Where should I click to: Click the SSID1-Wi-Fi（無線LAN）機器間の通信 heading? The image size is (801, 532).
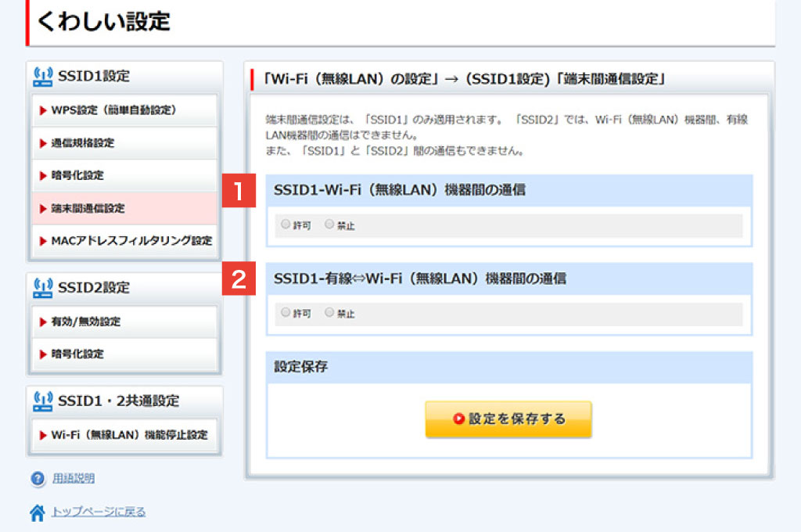coord(400,190)
